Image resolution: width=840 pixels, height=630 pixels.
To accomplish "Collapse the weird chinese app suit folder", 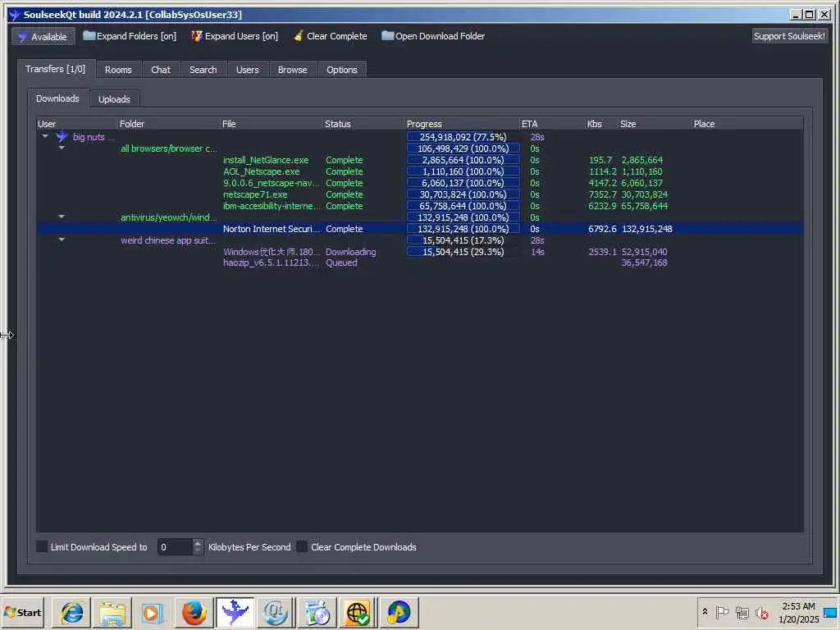I will [62, 240].
